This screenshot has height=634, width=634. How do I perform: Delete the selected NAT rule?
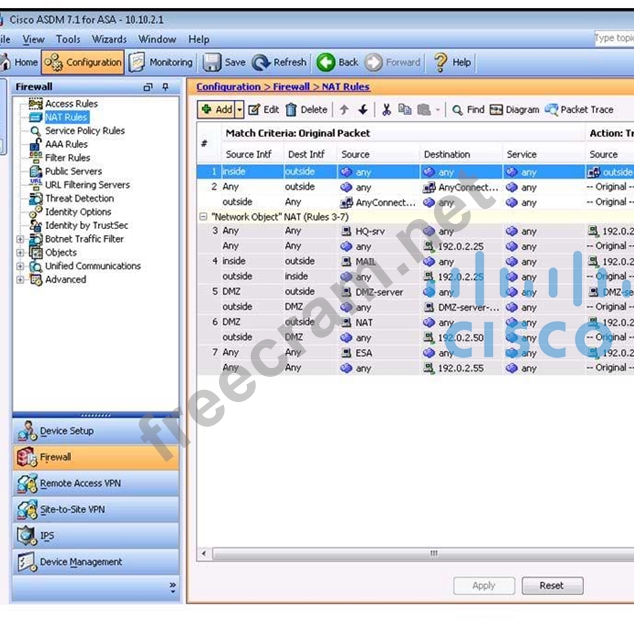306,110
